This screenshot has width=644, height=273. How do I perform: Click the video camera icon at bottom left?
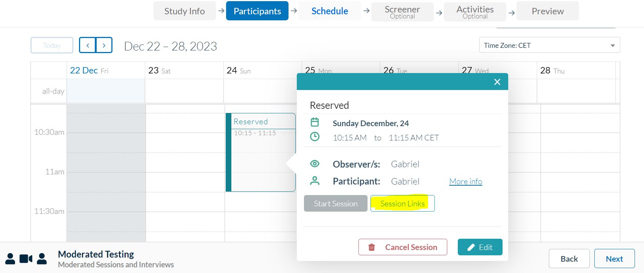pyautogui.click(x=26, y=259)
